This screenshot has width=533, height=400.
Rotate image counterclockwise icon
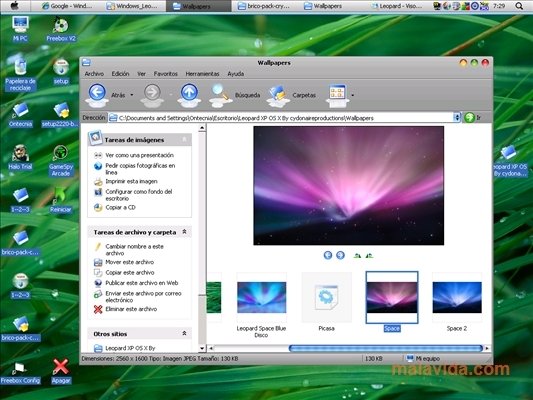click(x=369, y=256)
